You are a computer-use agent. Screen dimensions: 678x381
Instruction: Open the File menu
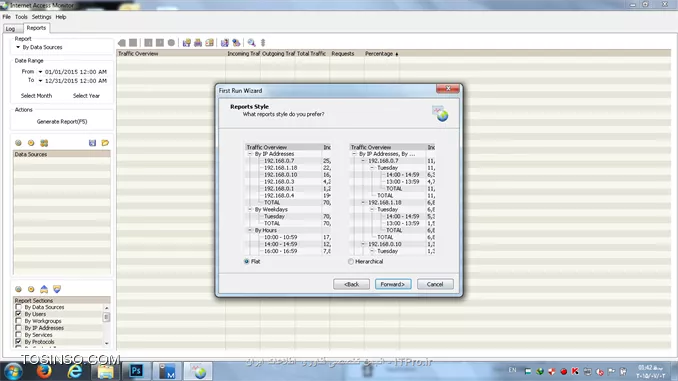[6, 17]
